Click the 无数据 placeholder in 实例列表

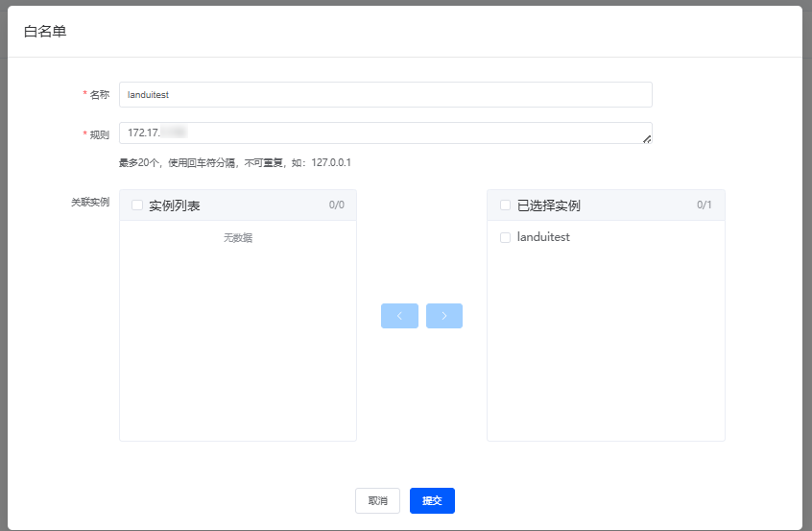[238, 238]
